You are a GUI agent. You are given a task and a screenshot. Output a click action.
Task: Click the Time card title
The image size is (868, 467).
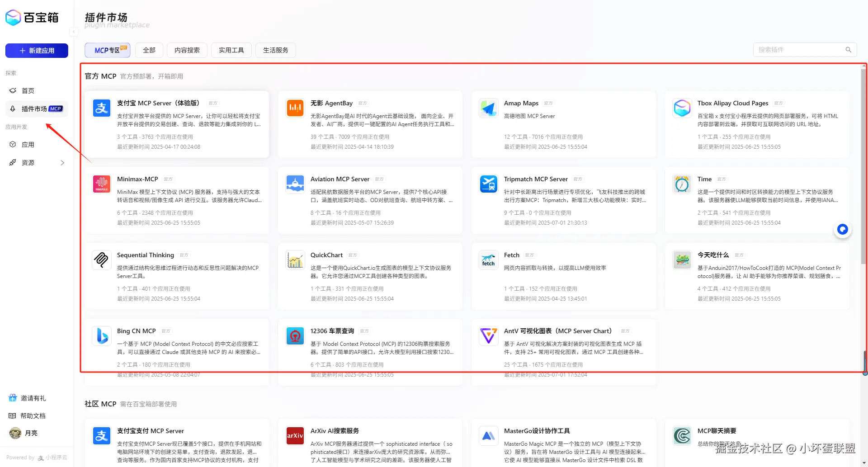705,179
